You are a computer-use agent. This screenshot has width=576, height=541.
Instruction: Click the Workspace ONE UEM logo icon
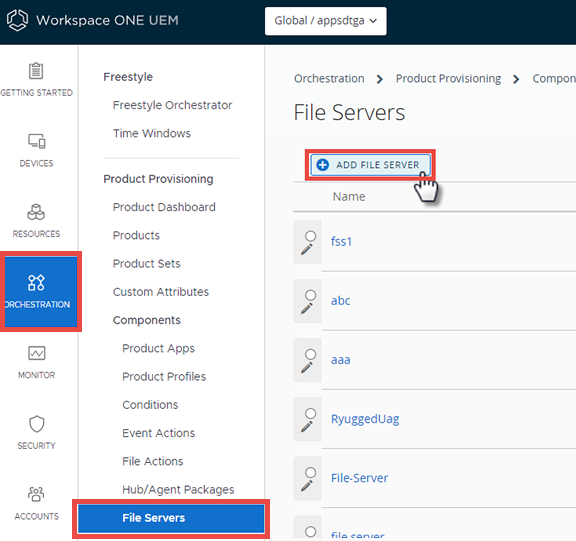pos(17,20)
